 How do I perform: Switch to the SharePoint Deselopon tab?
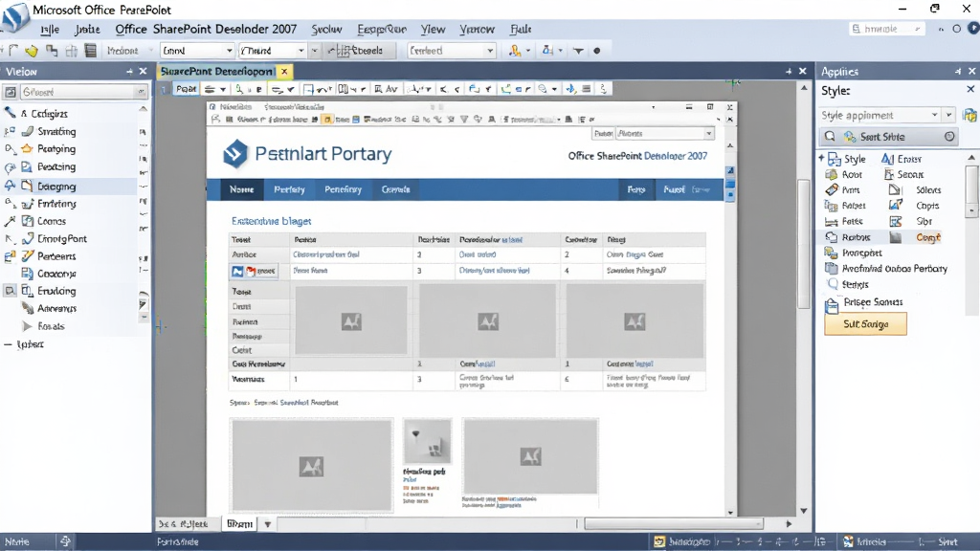(x=216, y=71)
